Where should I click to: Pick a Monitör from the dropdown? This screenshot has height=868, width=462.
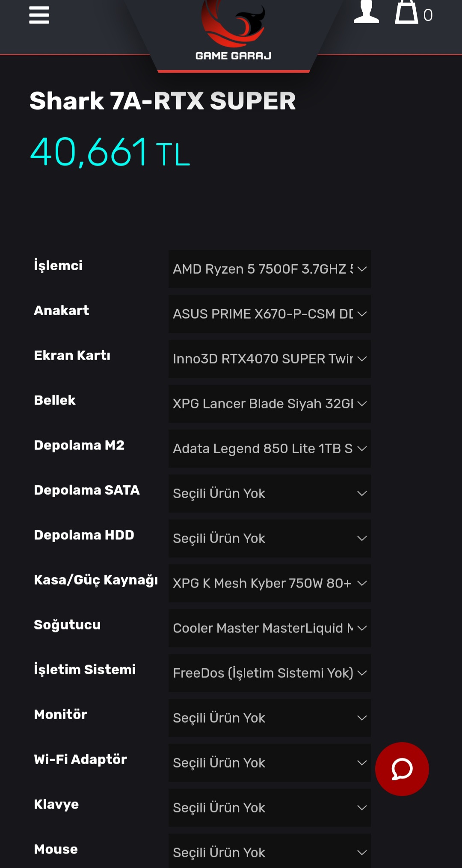point(269,718)
